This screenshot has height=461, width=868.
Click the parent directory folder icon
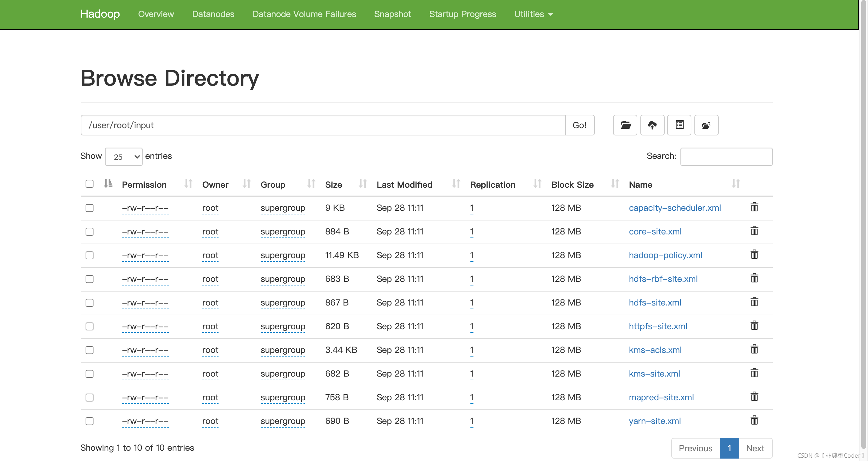point(706,125)
